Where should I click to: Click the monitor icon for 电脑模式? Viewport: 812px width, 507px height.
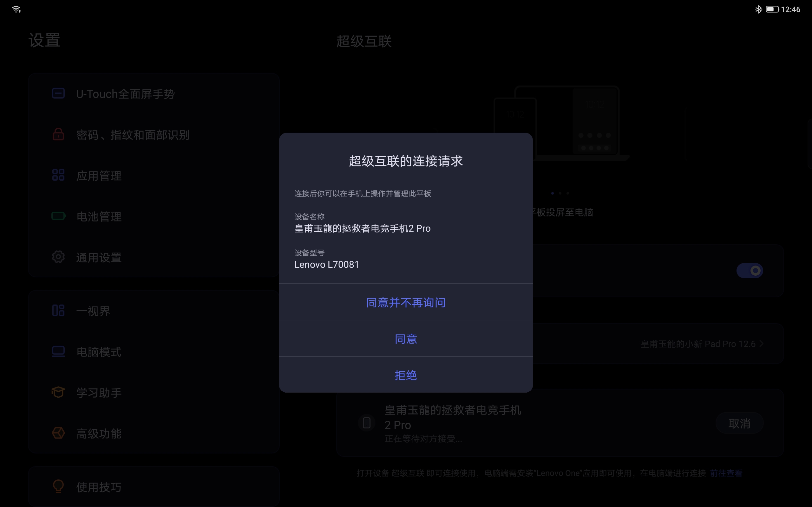point(58,351)
